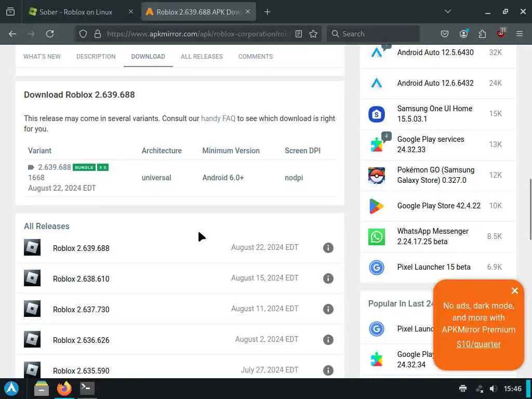
Task: Launch the file manager from taskbar
Action: [x=42, y=389]
